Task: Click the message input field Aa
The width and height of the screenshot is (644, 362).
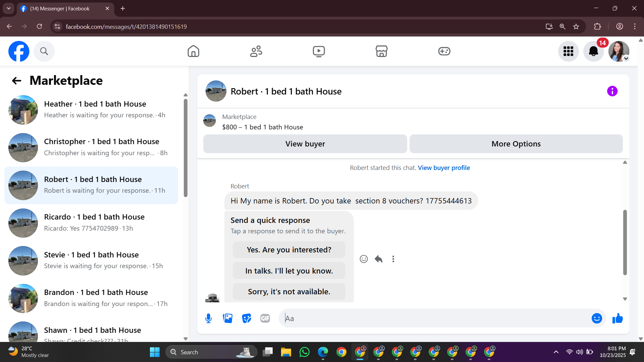Action: click(436, 318)
